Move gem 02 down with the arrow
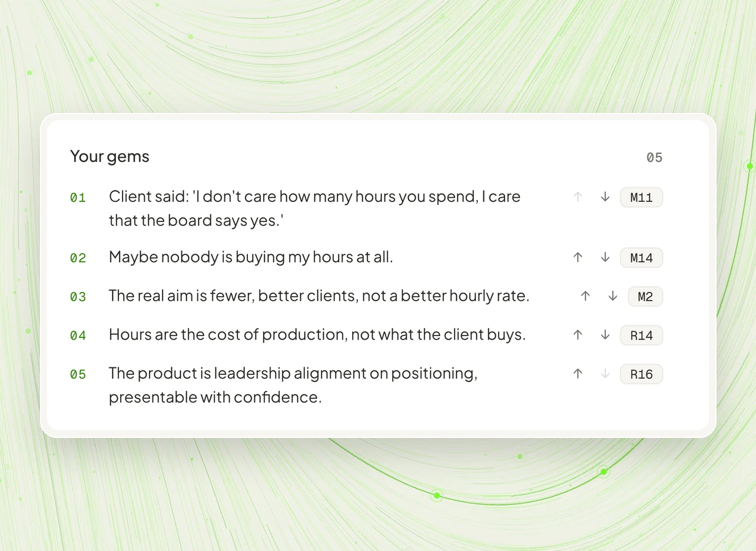The image size is (756, 551). pos(605,257)
